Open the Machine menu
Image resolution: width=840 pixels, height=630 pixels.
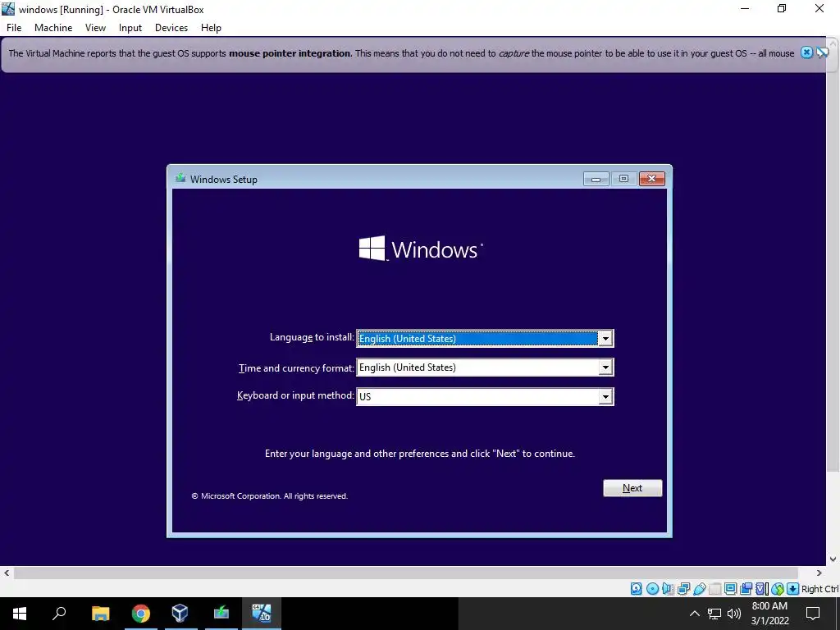click(x=53, y=28)
